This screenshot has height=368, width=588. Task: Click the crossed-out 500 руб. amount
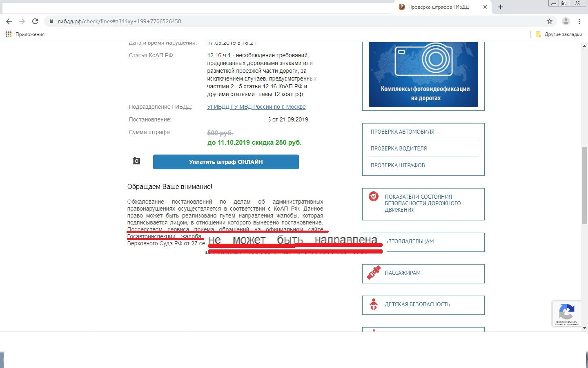pos(220,133)
